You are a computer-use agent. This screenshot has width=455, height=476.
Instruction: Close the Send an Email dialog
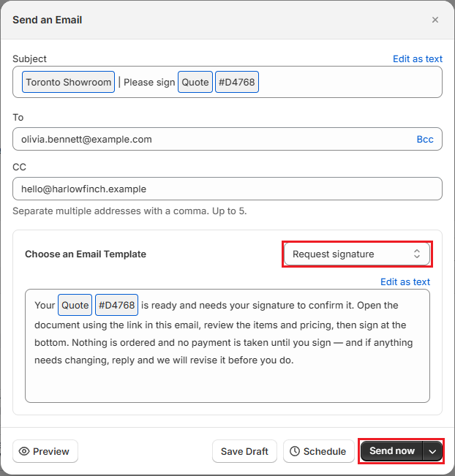point(435,20)
